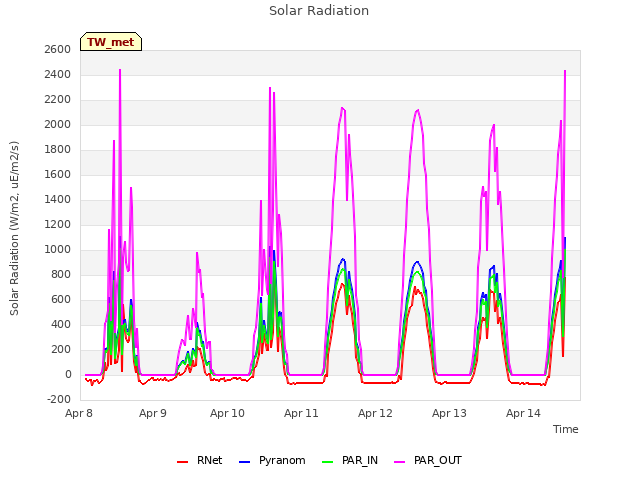Click the Apr 13 x-axis tick label
This screenshot has height=480, width=640.
[x=449, y=413]
